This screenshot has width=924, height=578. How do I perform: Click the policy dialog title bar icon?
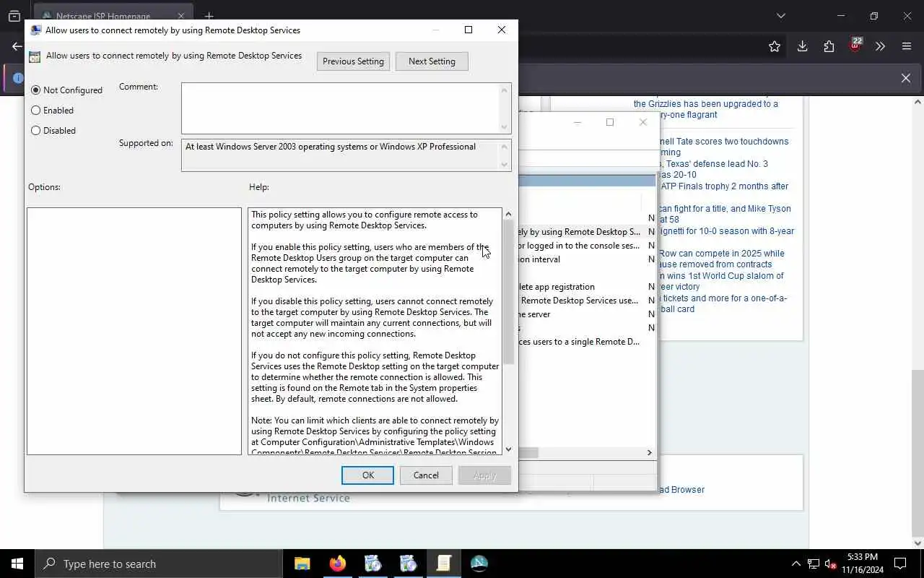click(x=35, y=30)
